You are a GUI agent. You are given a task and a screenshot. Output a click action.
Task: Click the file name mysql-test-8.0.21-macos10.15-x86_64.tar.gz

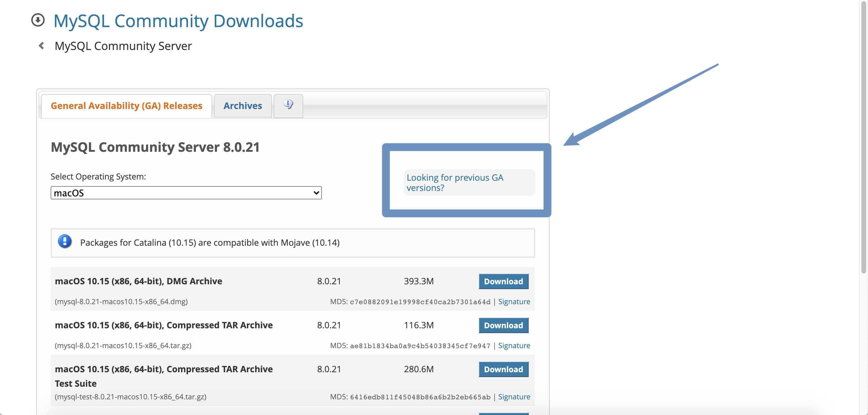(x=131, y=397)
